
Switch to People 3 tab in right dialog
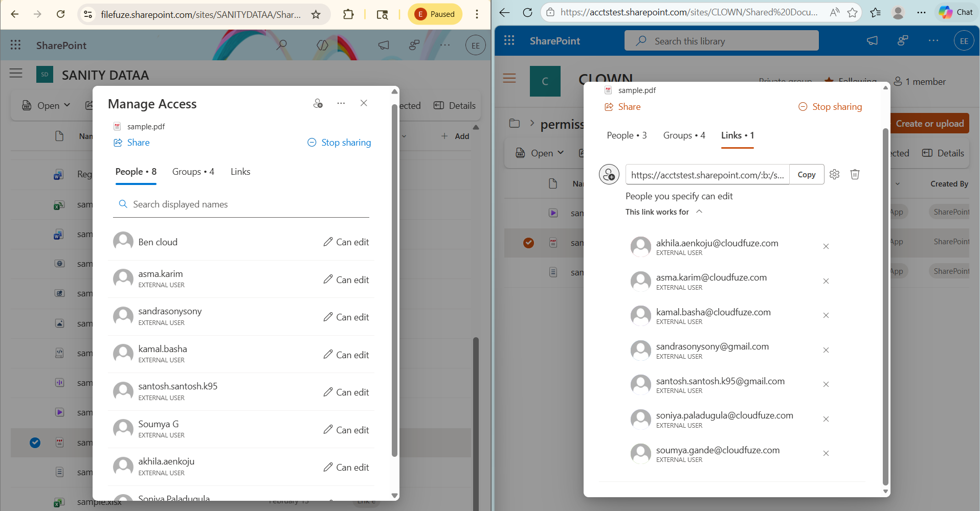point(627,135)
